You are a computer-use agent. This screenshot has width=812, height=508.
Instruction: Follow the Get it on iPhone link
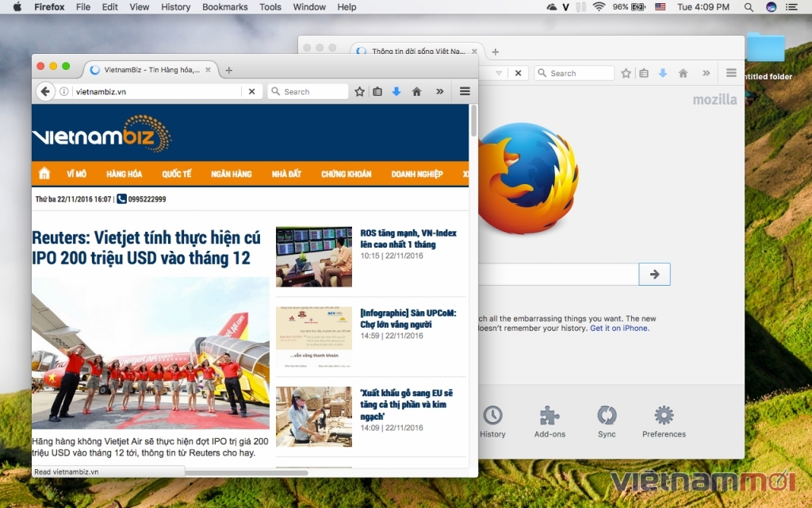point(619,328)
